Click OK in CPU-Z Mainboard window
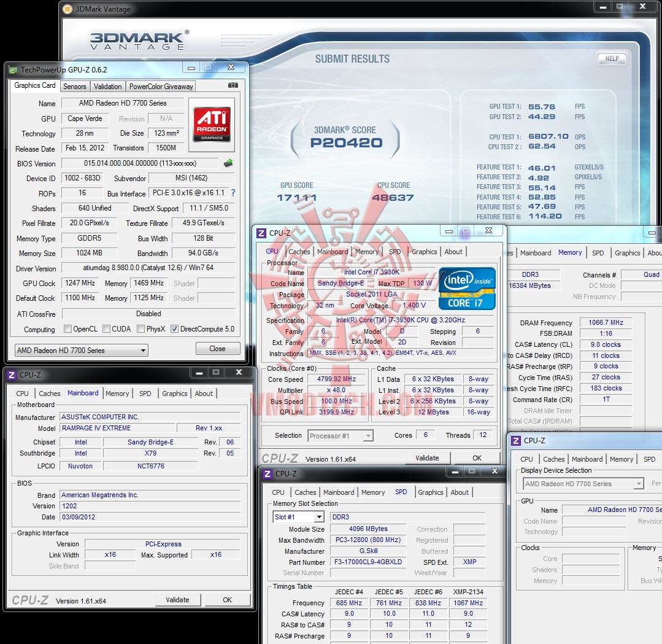 coord(227,600)
